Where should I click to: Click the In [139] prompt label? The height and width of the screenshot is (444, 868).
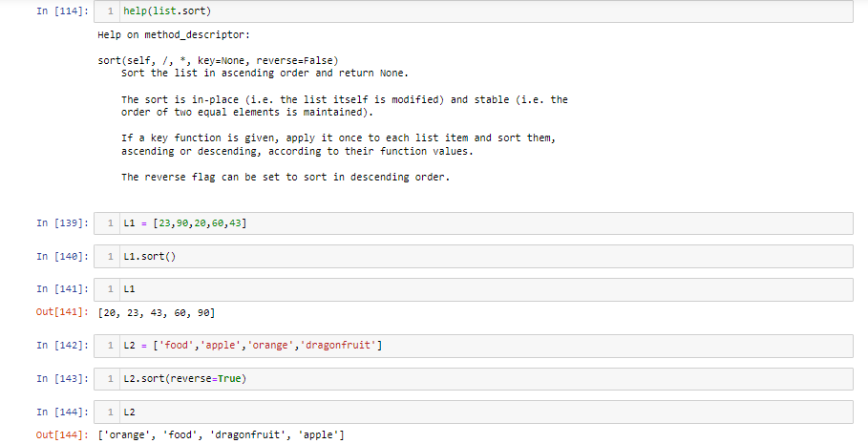click(63, 223)
